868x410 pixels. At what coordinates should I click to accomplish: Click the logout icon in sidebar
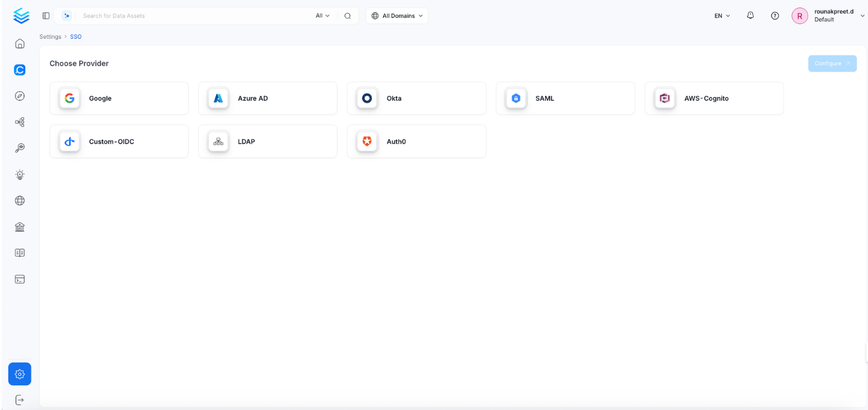coord(20,400)
